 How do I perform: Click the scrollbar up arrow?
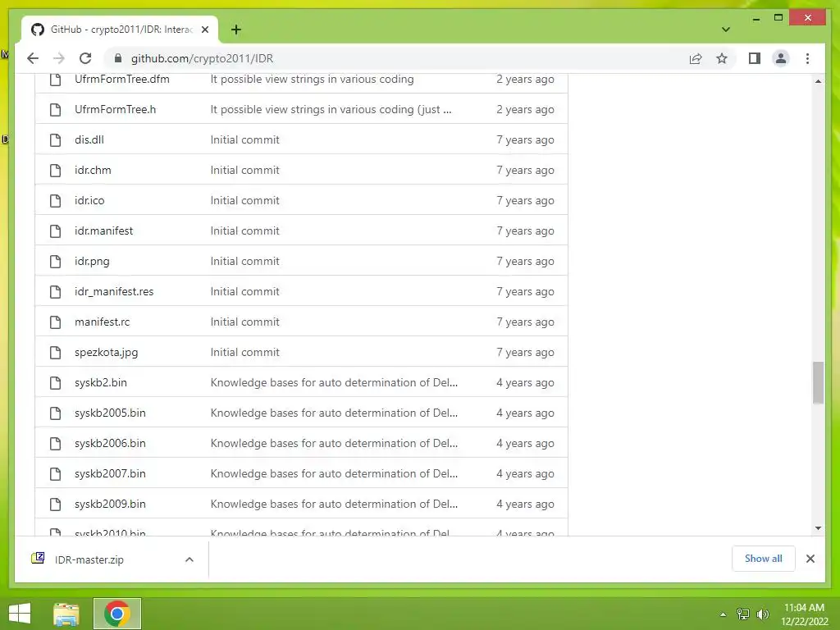pyautogui.click(x=818, y=81)
